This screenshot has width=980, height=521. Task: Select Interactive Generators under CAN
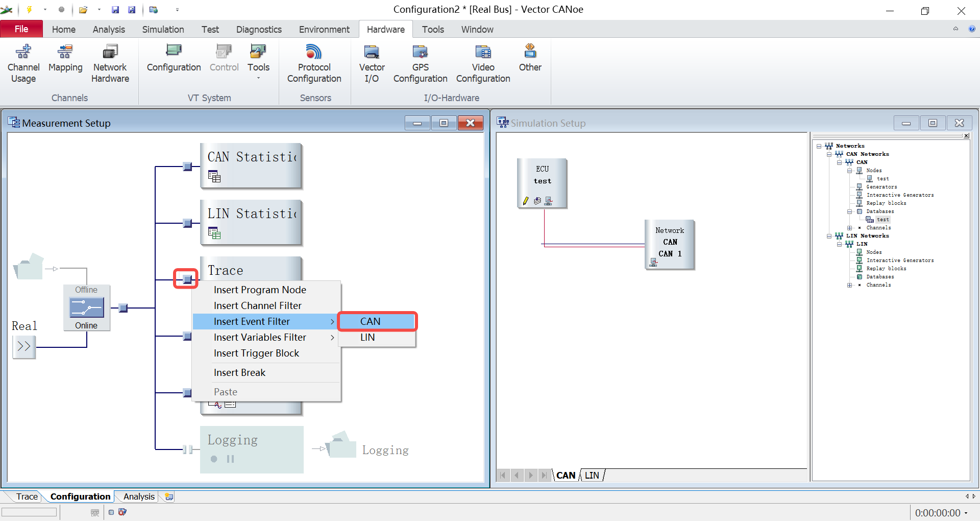click(x=900, y=195)
